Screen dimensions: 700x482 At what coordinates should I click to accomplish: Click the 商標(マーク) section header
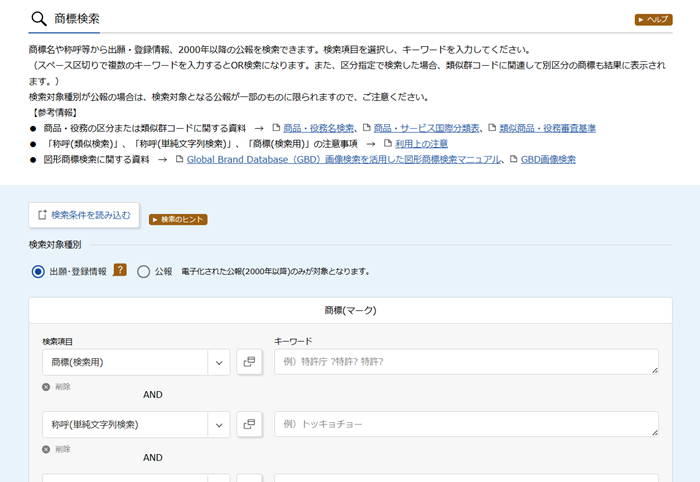click(350, 310)
